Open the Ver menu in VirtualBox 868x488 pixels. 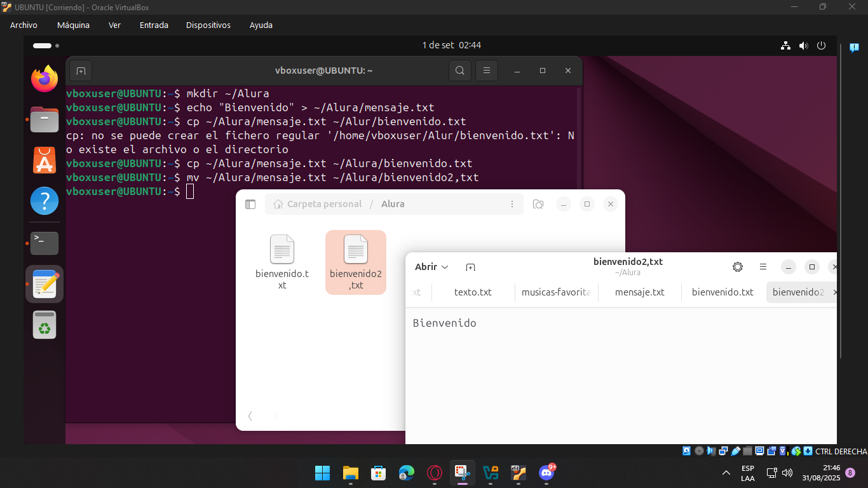114,25
